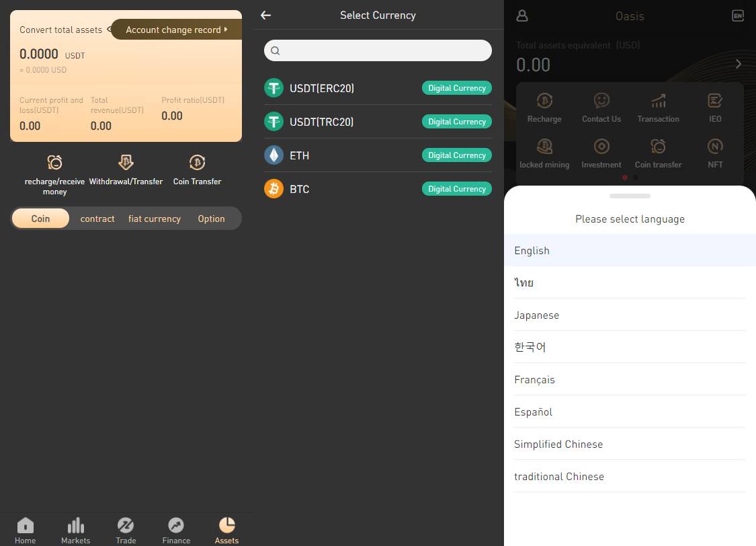Screen dimensions: 756x546
Task: Open the user profile icon
Action: tap(522, 16)
